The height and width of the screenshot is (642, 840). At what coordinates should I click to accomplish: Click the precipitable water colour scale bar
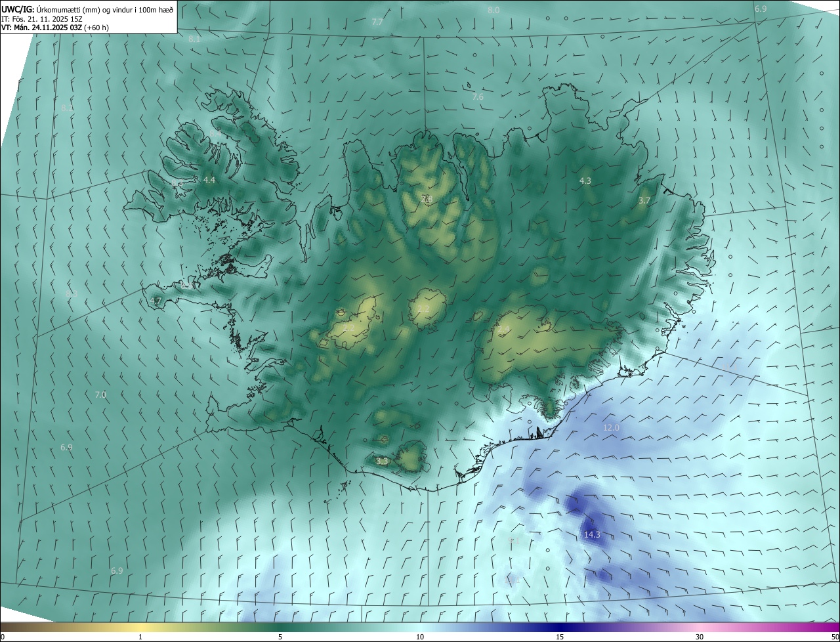tap(420, 627)
